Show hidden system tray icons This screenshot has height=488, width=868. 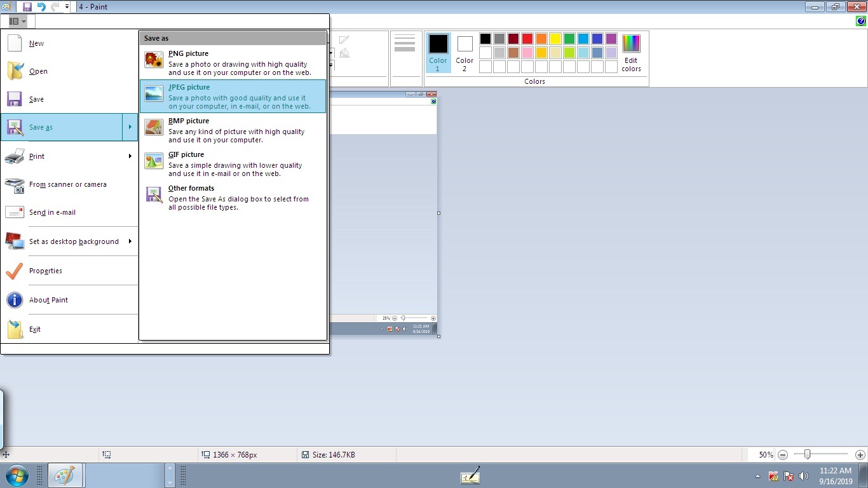coord(757,476)
